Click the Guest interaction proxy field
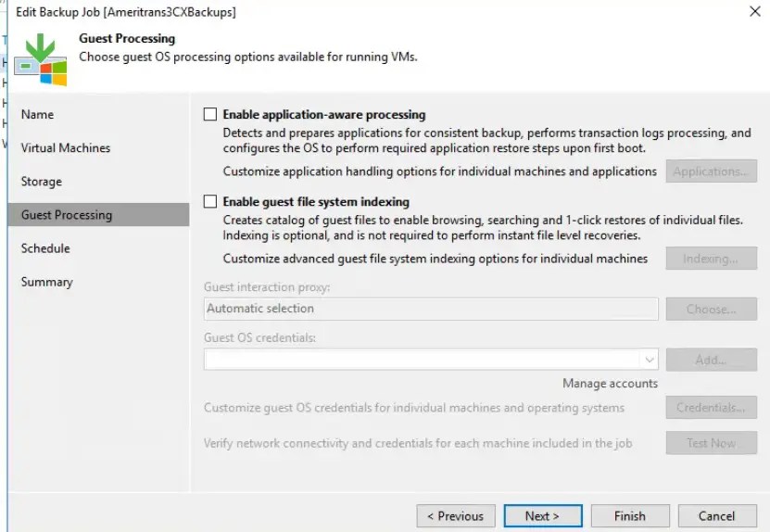 pos(431,309)
